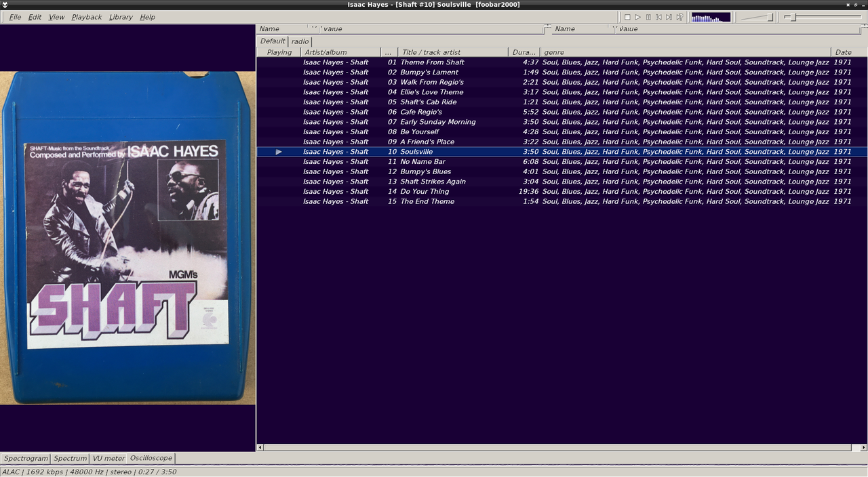Go to the previous track
This screenshot has width=868, height=477.
tap(658, 17)
